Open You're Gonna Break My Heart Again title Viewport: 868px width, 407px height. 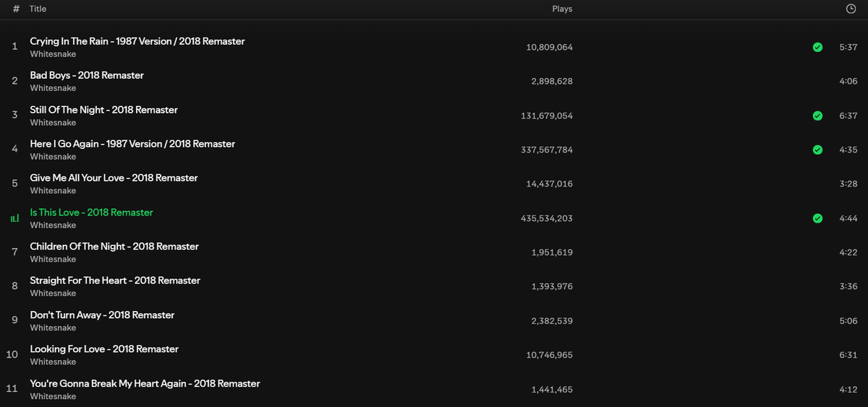(145, 383)
